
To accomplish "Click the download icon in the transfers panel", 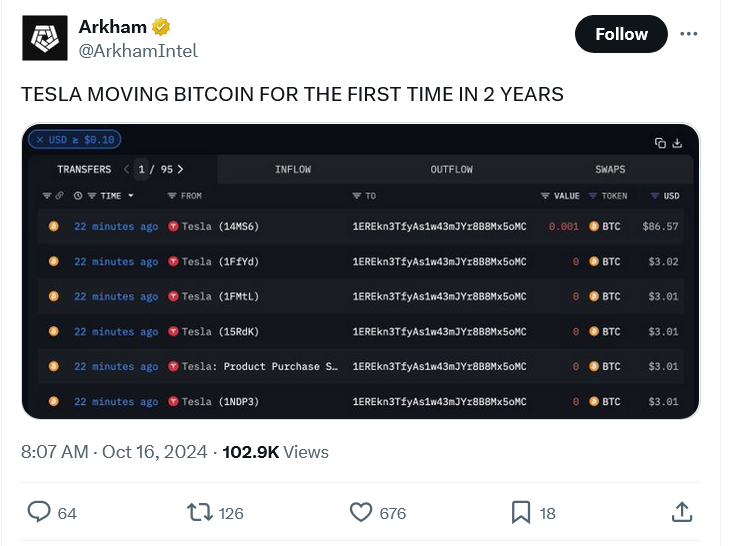I will (677, 143).
